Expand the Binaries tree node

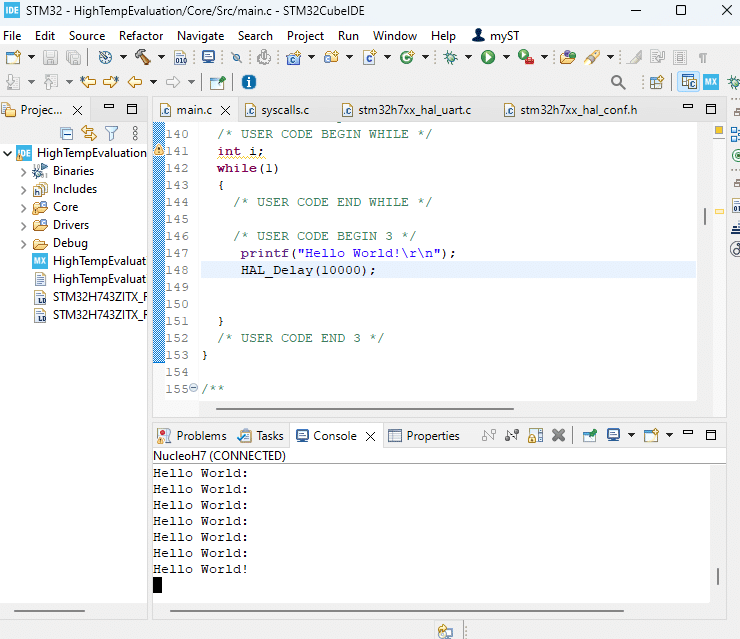(x=23, y=172)
